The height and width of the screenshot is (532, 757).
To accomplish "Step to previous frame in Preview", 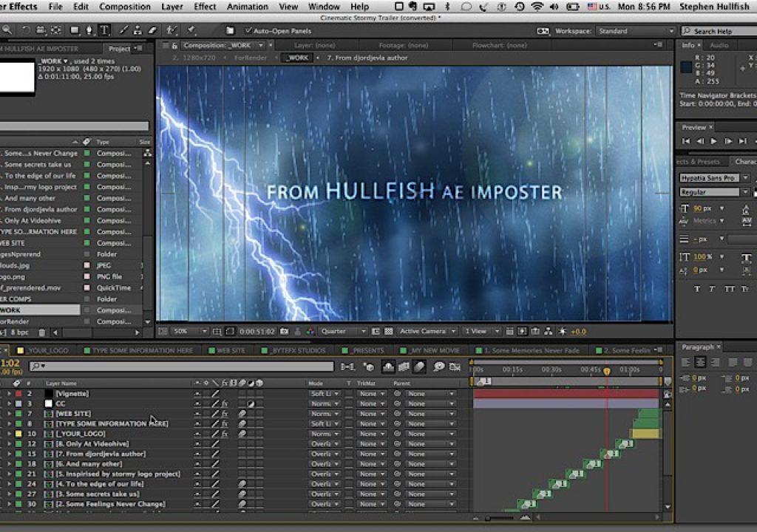I will (700, 141).
